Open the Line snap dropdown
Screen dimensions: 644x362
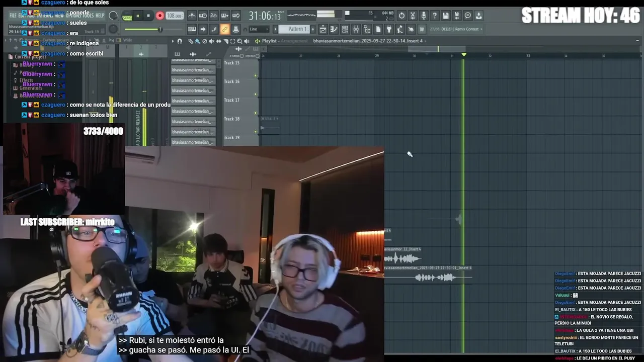(259, 29)
